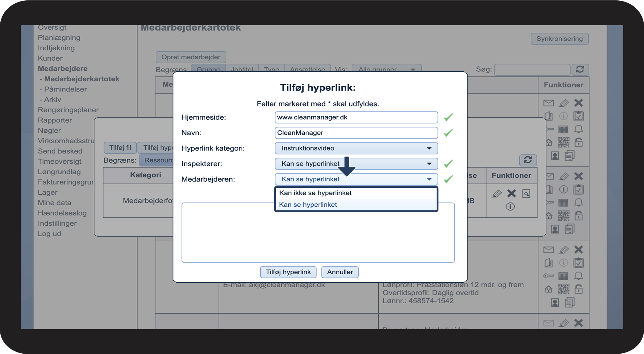The height and width of the screenshot is (354, 644).
Task: Click the envelope icon in the top employee row
Action: (548, 103)
